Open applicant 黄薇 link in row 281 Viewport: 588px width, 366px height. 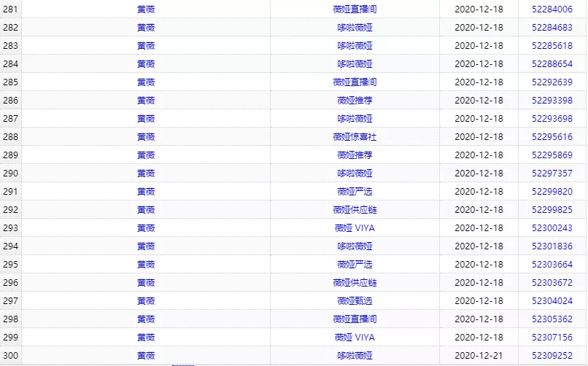click(146, 9)
